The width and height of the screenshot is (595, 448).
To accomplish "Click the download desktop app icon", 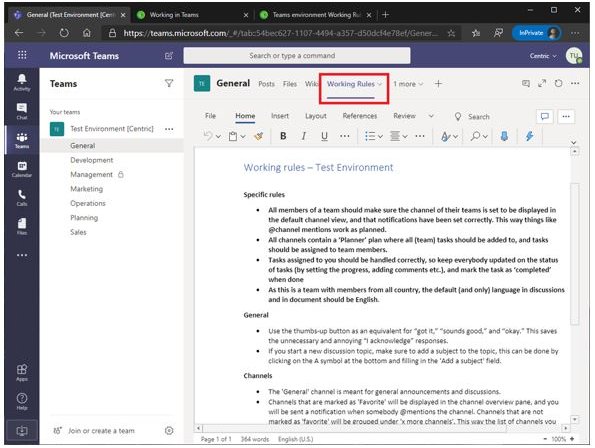I will click(x=22, y=431).
